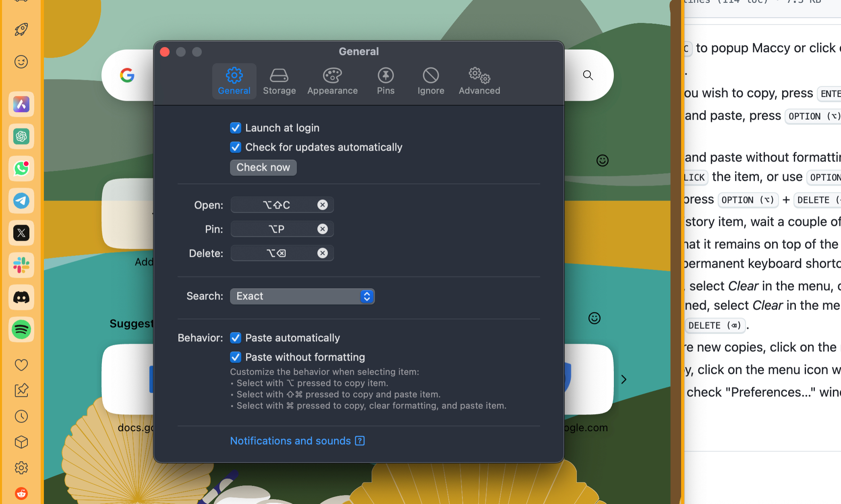Image resolution: width=841 pixels, height=504 pixels.
Task: Open Notifications and sounds settings
Action: [290, 441]
